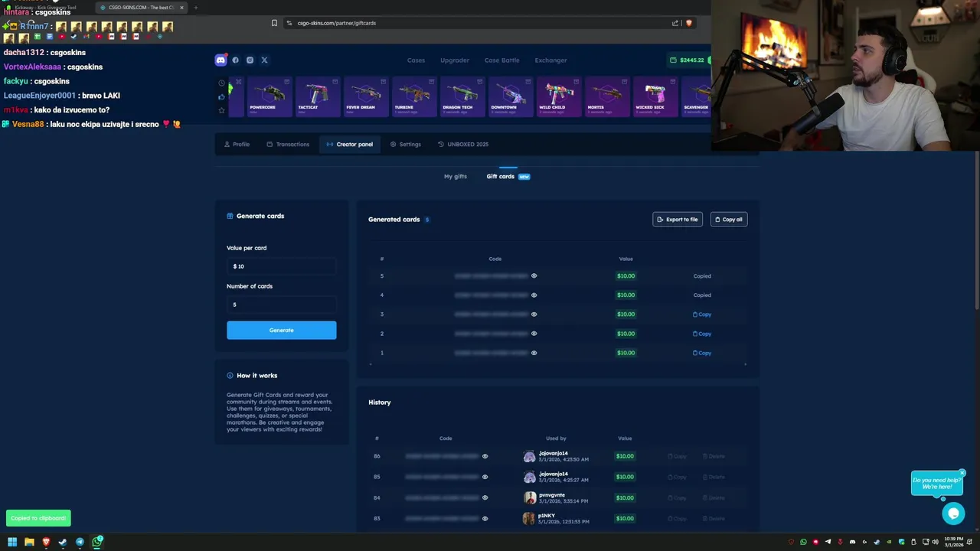Open a new browser tab
The image size is (980, 551).
pyautogui.click(x=195, y=8)
